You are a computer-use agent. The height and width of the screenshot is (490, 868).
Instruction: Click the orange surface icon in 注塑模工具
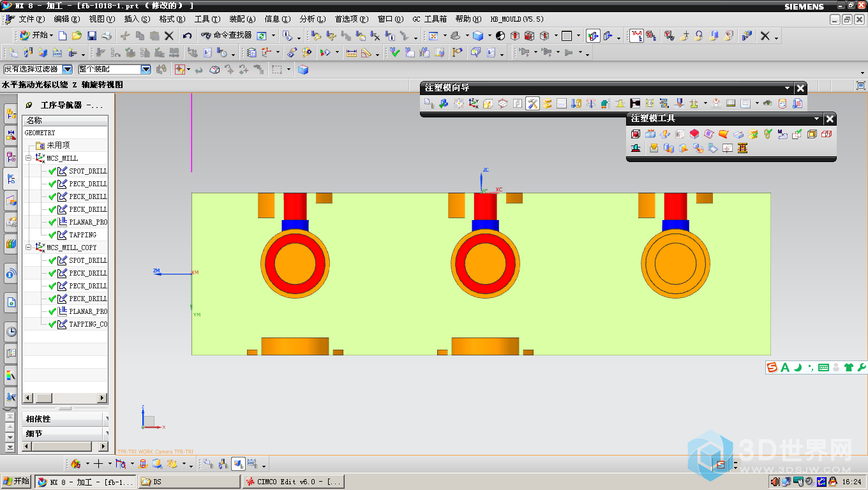coord(724,134)
